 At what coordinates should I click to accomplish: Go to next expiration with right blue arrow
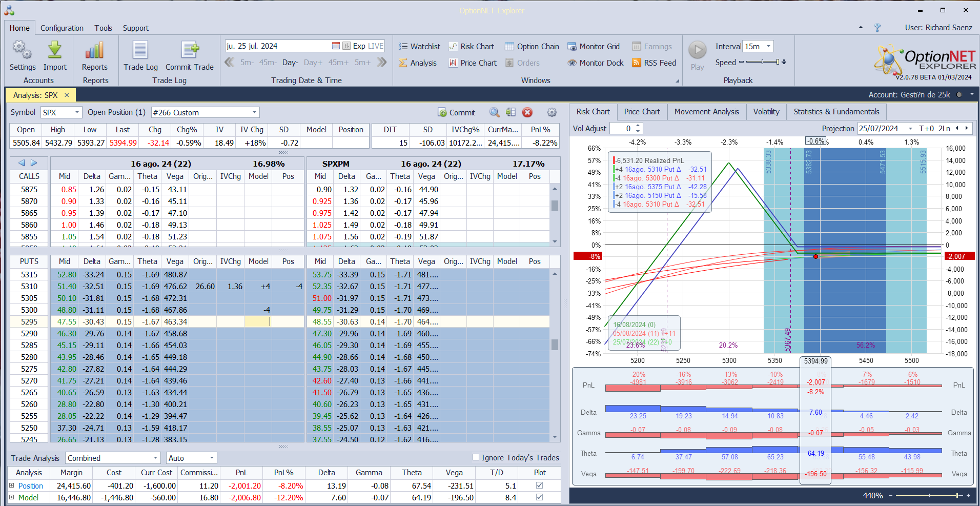tap(34, 163)
